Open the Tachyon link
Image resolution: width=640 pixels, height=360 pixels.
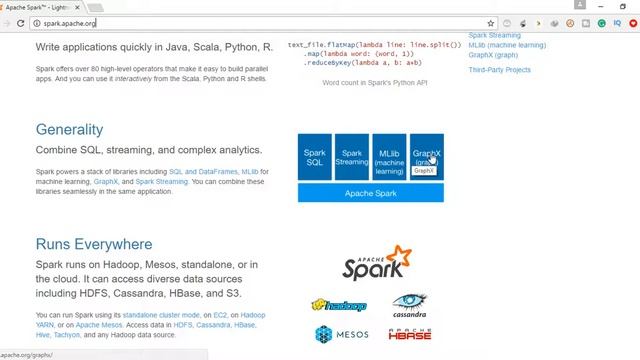coord(67,335)
